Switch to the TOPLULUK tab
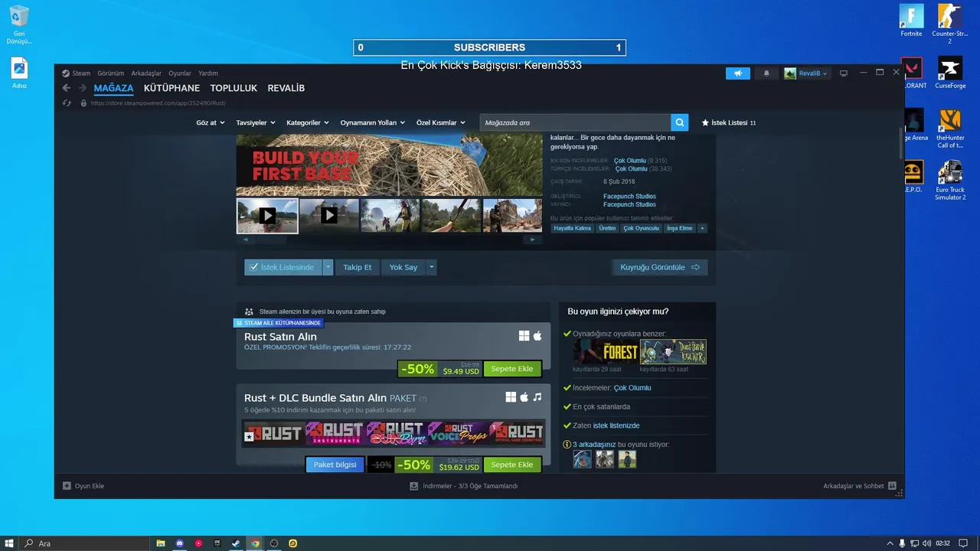 click(x=234, y=88)
